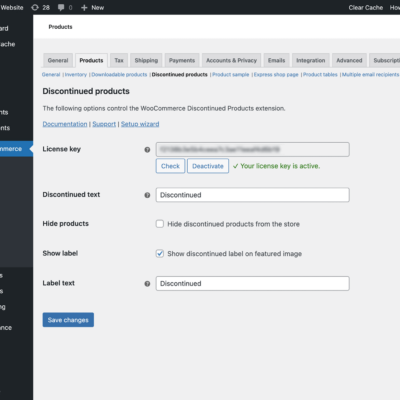Click help icon beside Label text
The image size is (400, 400).
147,284
